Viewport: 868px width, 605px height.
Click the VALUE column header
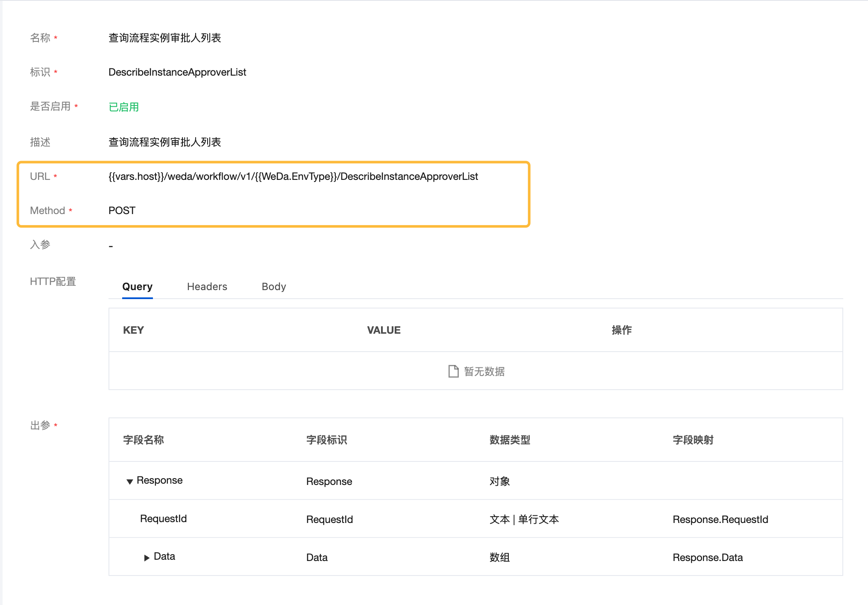click(x=384, y=330)
